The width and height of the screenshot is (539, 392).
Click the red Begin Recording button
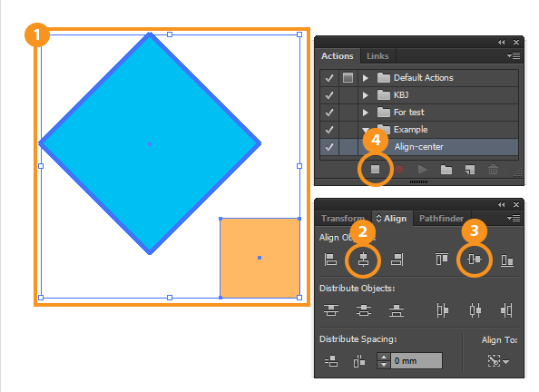398,169
